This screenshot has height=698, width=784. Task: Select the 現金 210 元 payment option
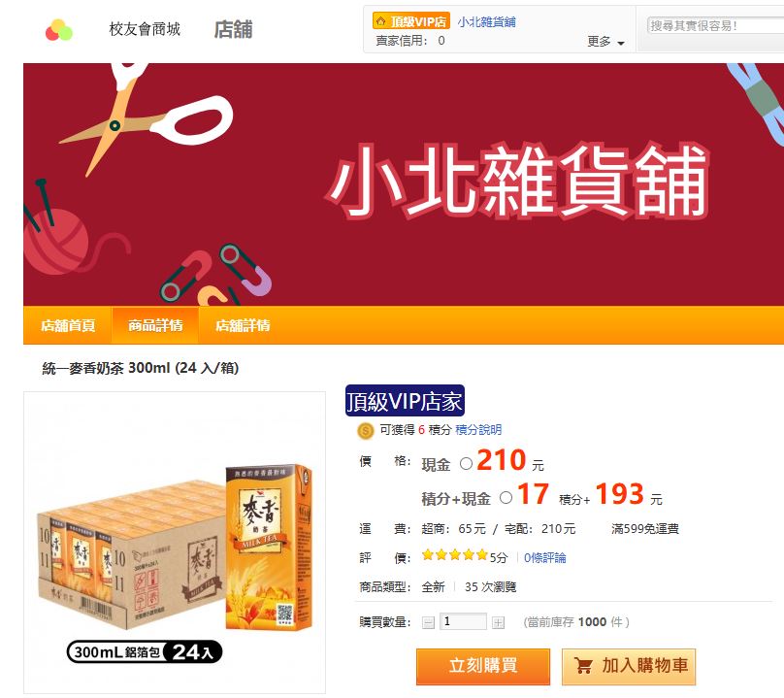(466, 464)
